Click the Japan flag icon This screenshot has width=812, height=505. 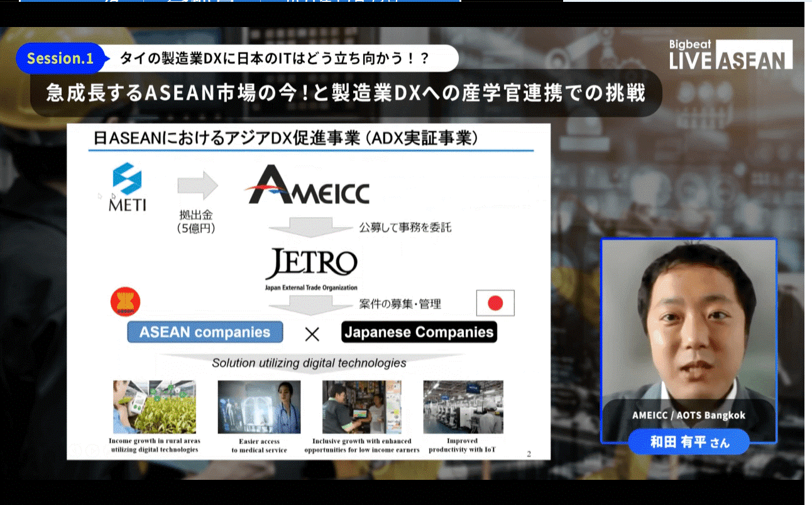pos(495,303)
